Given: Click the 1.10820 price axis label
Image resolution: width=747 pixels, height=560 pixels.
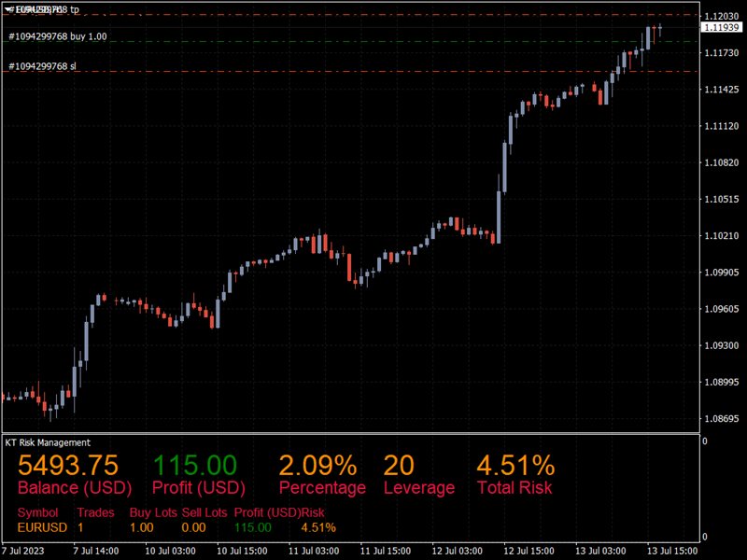Looking at the screenshot, I should (722, 162).
